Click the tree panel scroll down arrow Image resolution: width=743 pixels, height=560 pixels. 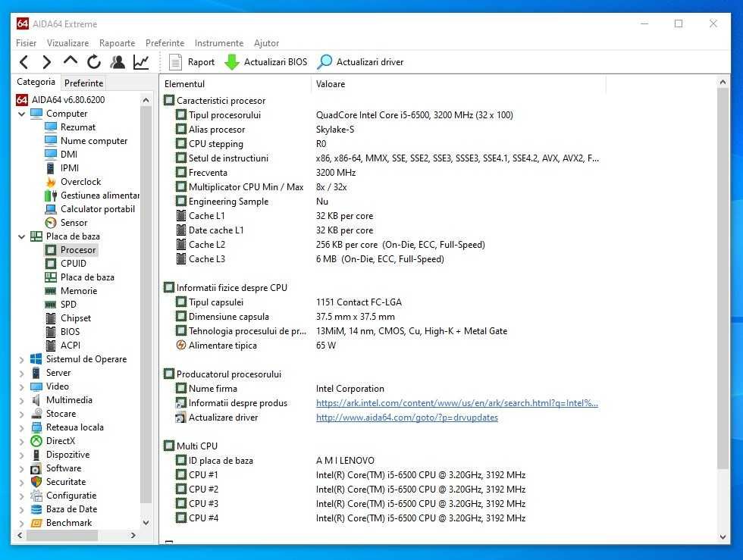(x=146, y=523)
